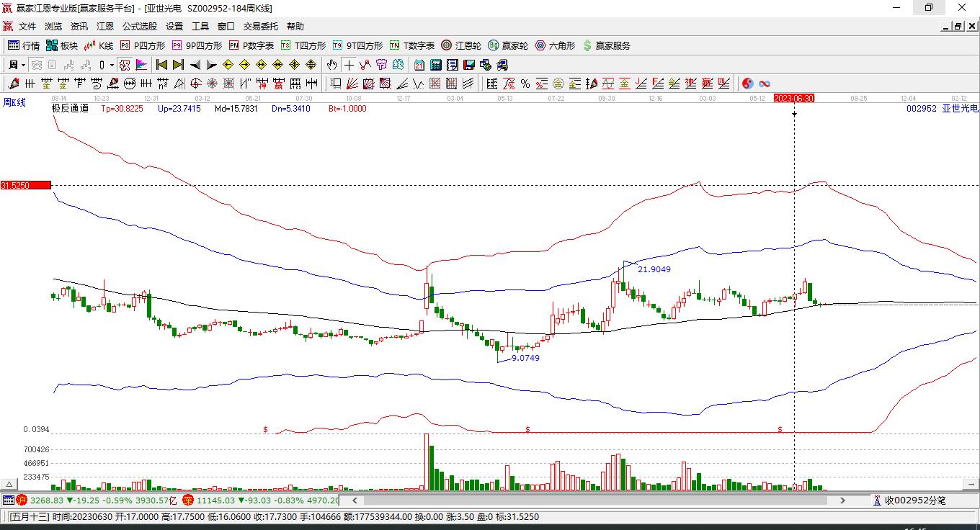Image resolution: width=980 pixels, height=530 pixels.
Task: Open the P数字表 number table
Action: point(251,45)
